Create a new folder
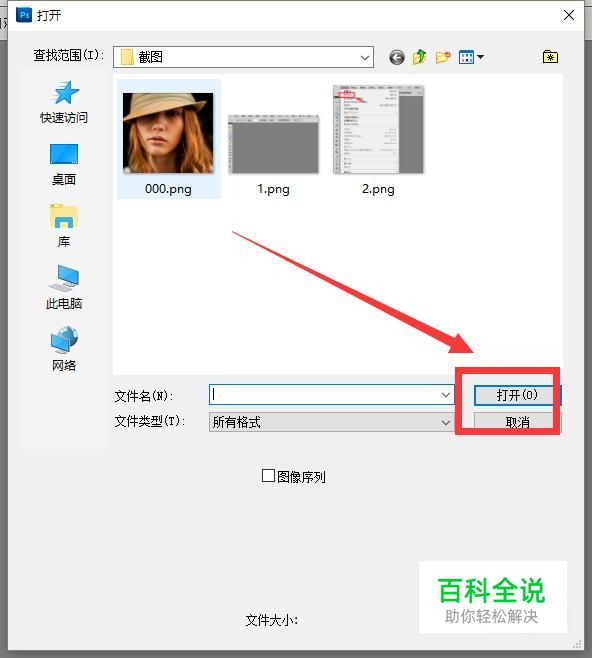Image resolution: width=592 pixels, height=658 pixels. (443, 57)
